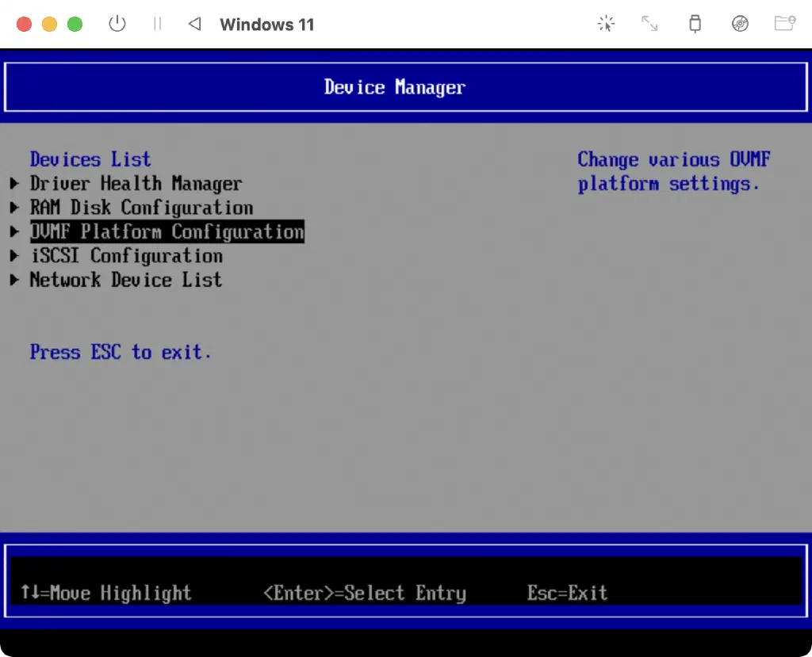Click the restart triangle icon
Image resolution: width=812 pixels, height=657 pixels.
coord(194,24)
